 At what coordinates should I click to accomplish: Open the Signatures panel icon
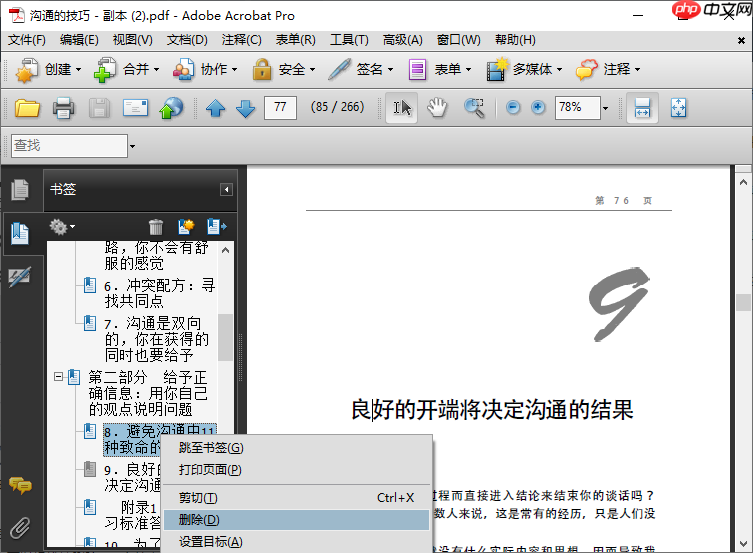click(x=20, y=276)
